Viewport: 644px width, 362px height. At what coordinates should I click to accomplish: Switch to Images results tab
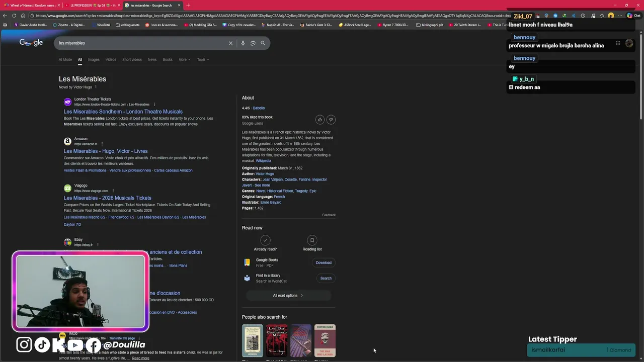point(94,60)
